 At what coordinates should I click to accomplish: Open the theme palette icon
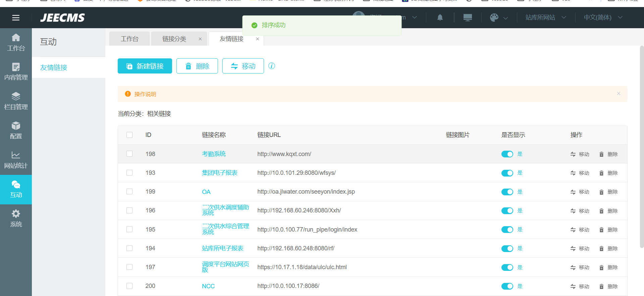tap(494, 17)
